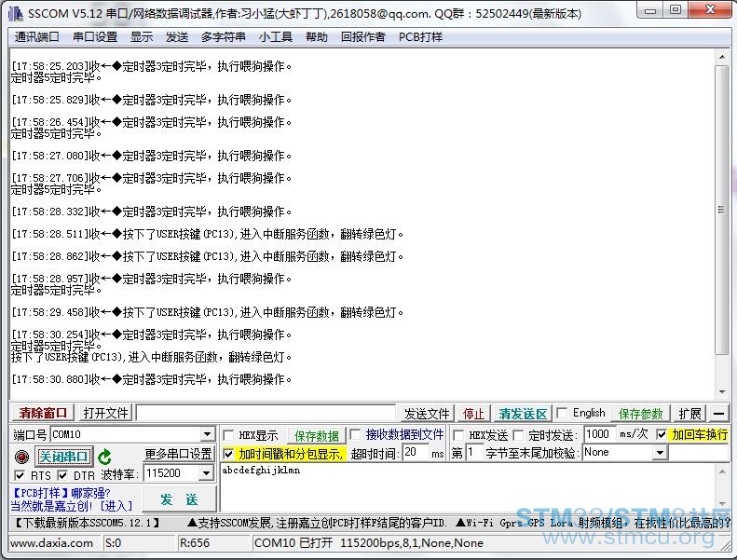Click the minus collapse button beside 扩展
Screen dimensions: 737x560
718,414
